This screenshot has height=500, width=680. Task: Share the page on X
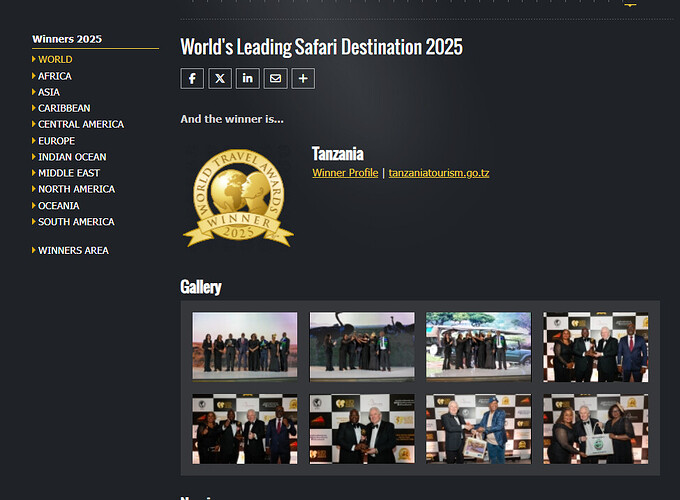[x=220, y=78]
